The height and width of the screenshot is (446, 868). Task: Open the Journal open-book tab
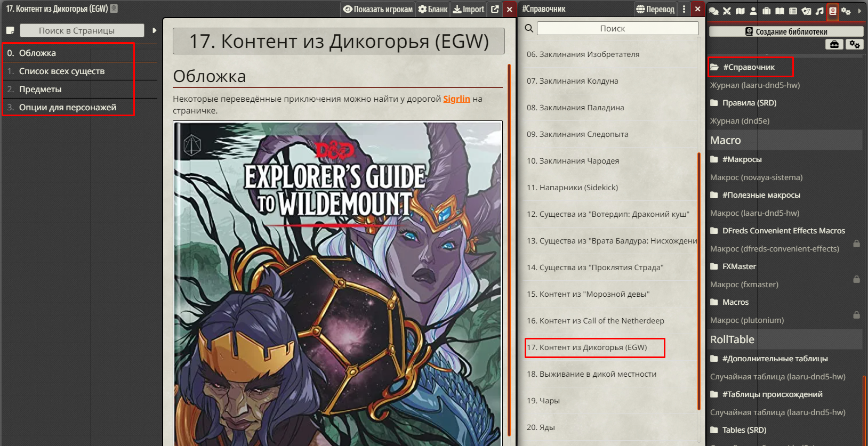click(780, 11)
